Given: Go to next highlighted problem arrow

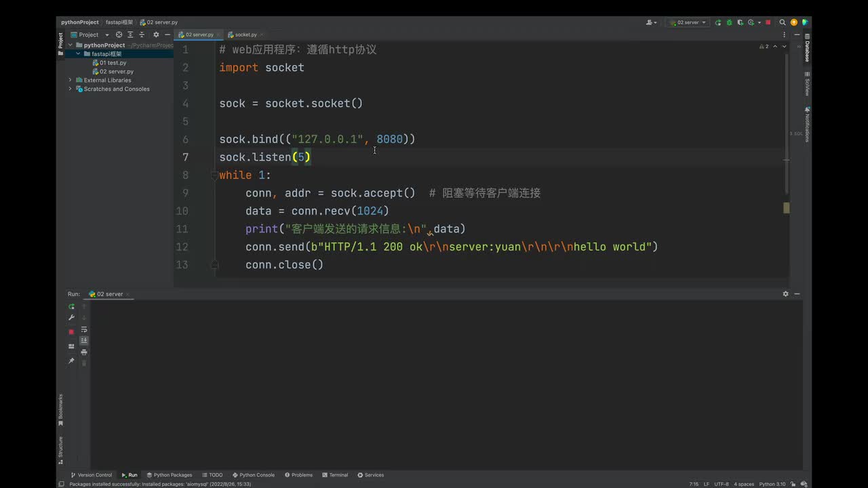Looking at the screenshot, I should (x=785, y=47).
